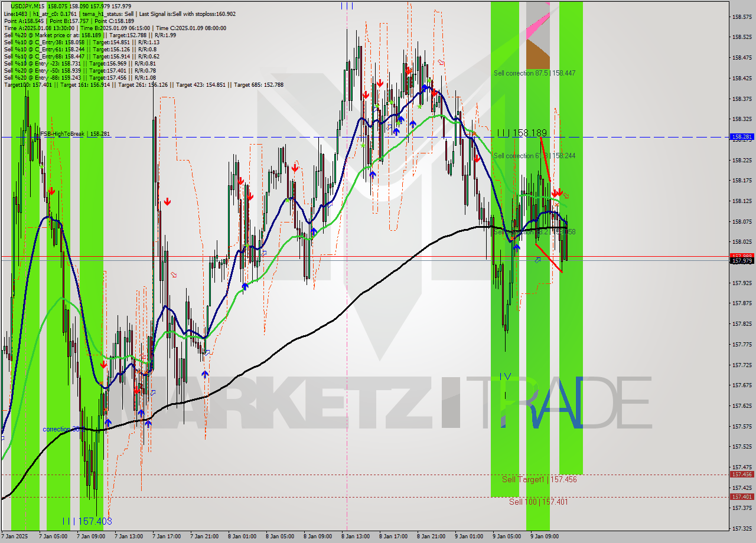Click the 'Sell %20 @ Entry -88: 159.243' line
This screenshot has width=756, height=543.
tap(80, 77)
